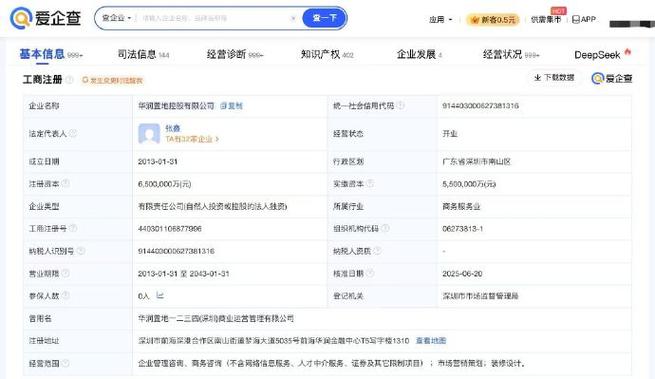
Task: Click the 曾用名 former company name value
Action: point(216,318)
